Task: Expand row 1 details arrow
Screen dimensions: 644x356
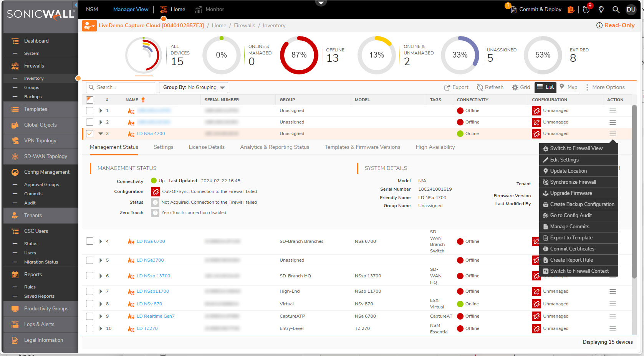Action: click(101, 111)
